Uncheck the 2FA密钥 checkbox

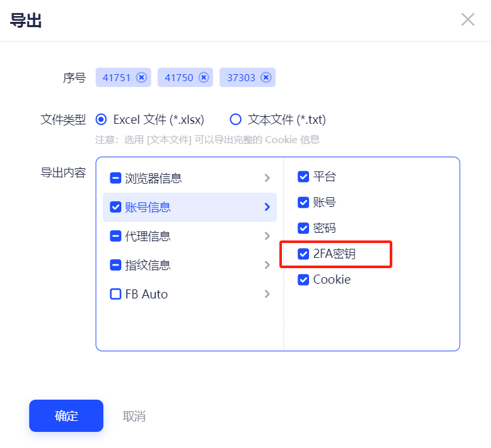303,254
